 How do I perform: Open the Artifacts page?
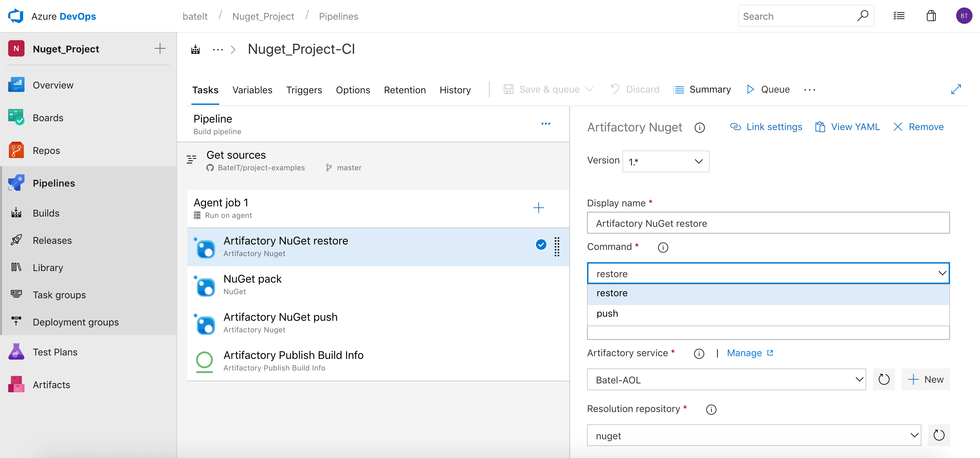(x=51, y=384)
